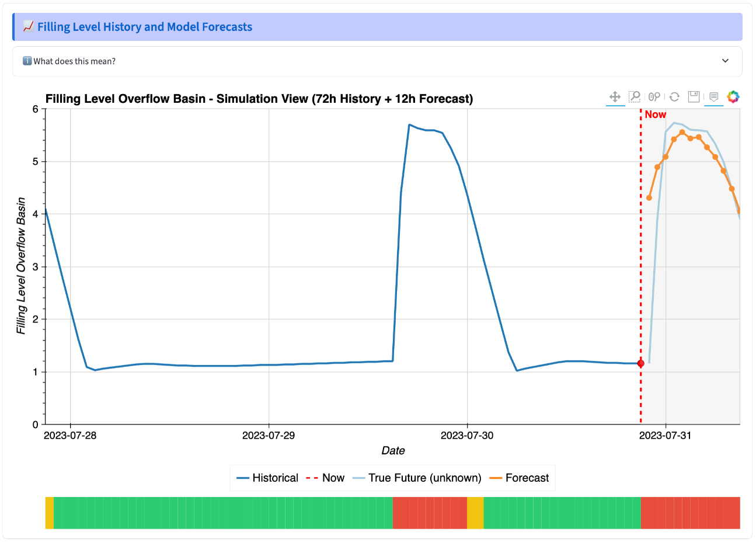Enable the Wheel Zoom tool
The image size is (756, 542).
[654, 97]
